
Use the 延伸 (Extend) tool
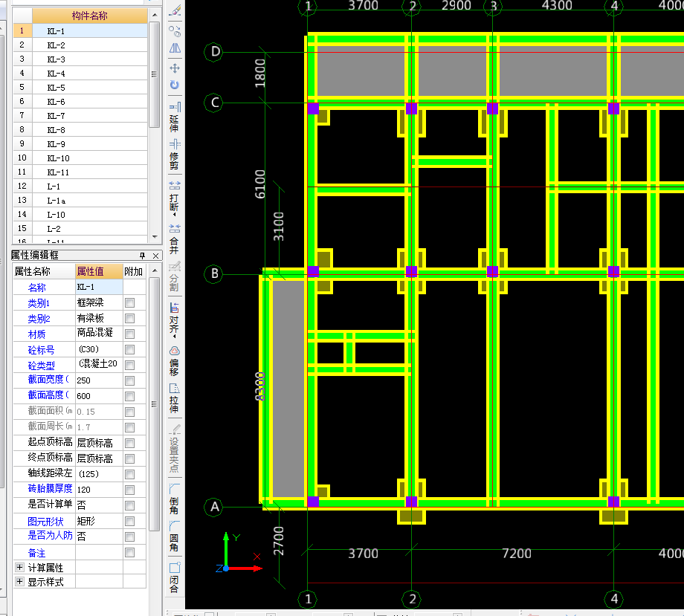coord(175,117)
